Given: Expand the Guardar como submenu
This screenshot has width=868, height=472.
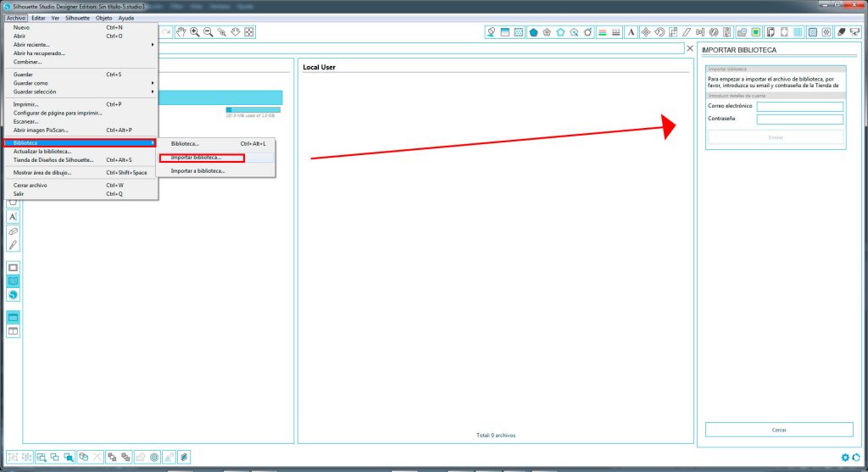Looking at the screenshot, I should (x=81, y=83).
